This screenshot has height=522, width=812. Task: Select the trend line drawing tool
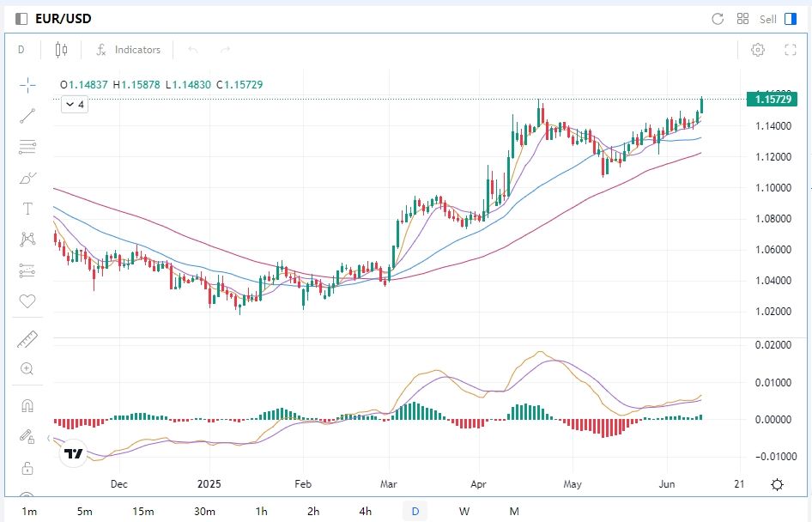(x=27, y=115)
